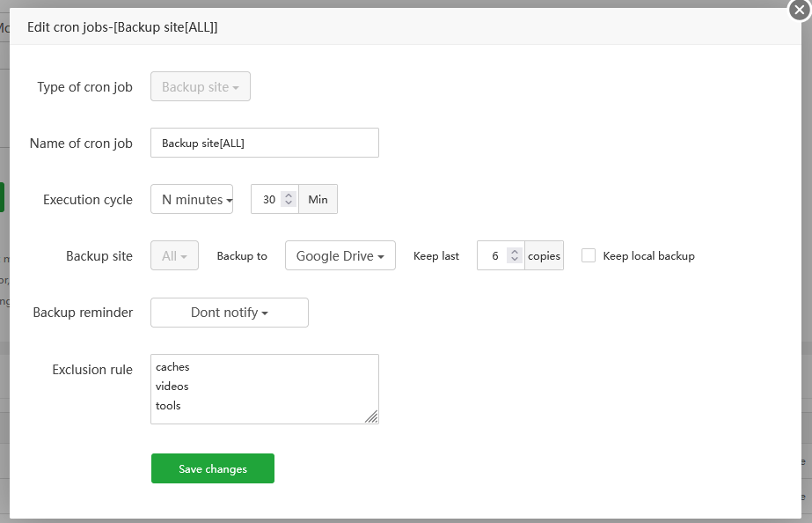Enable the Keep local backup checkbox
This screenshot has width=812, height=523.
[589, 256]
